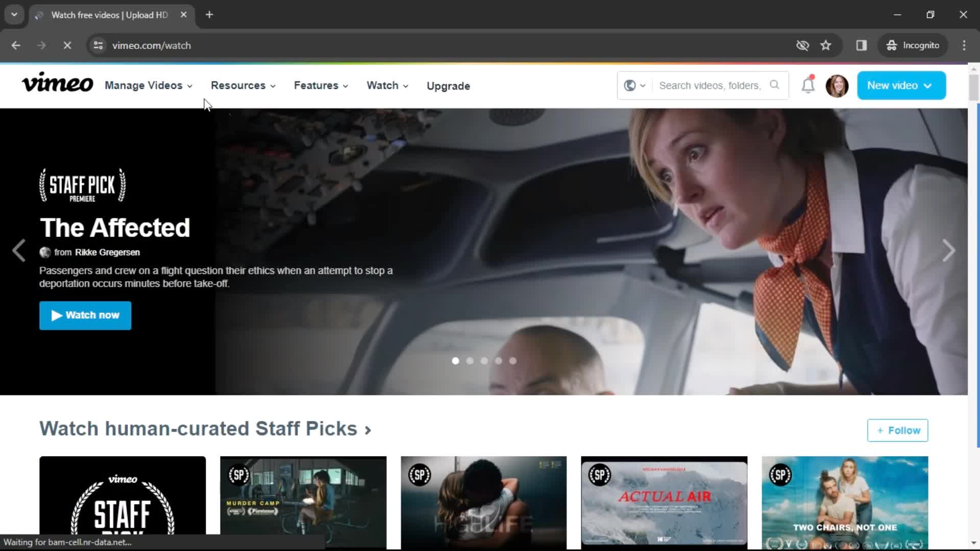Open the Two Chairs, Not One thumbnail
980x551 pixels.
click(x=845, y=503)
